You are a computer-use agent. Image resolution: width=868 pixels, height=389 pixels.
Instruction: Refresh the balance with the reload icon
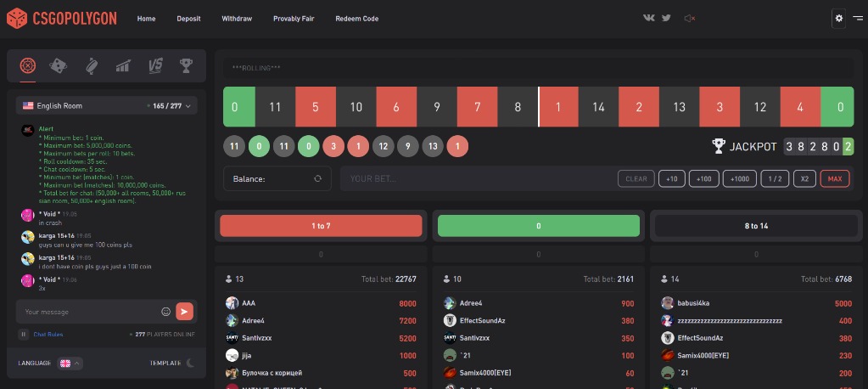tap(317, 178)
